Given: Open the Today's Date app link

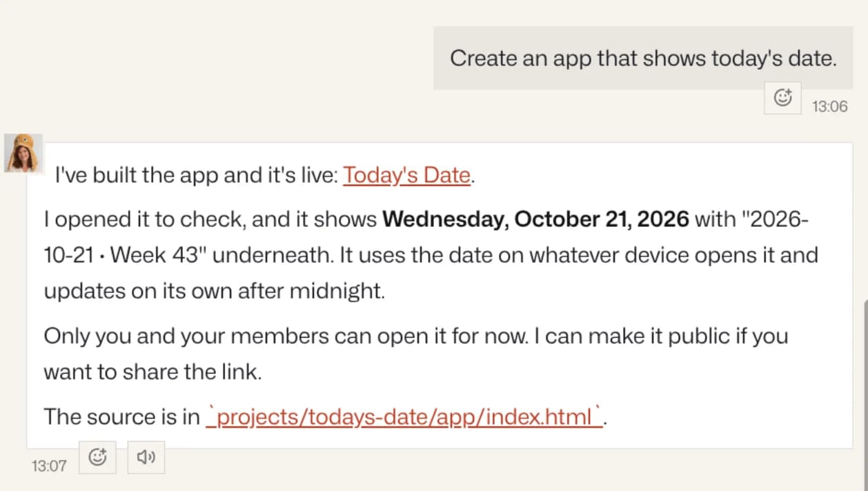Looking at the screenshot, I should point(406,176).
